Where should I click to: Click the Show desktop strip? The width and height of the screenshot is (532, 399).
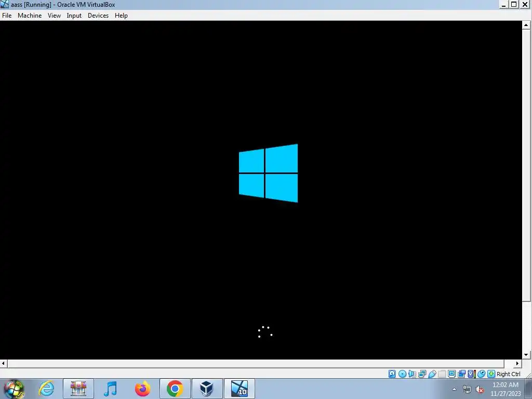[528, 389]
